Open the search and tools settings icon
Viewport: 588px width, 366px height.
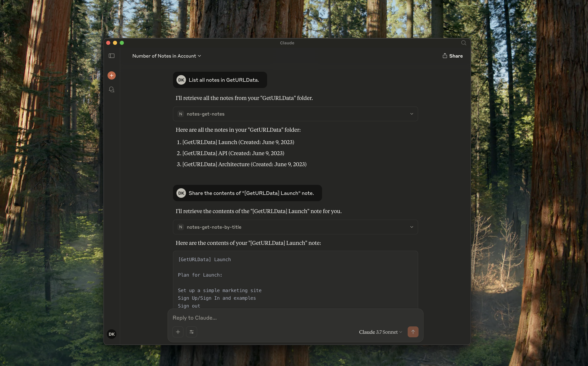[x=191, y=332]
